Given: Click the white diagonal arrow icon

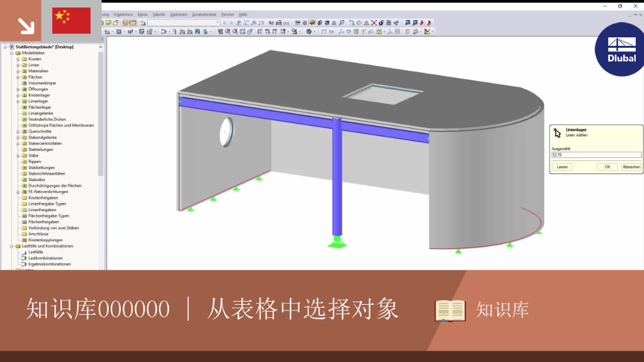Looking at the screenshot, I should [x=26, y=26].
